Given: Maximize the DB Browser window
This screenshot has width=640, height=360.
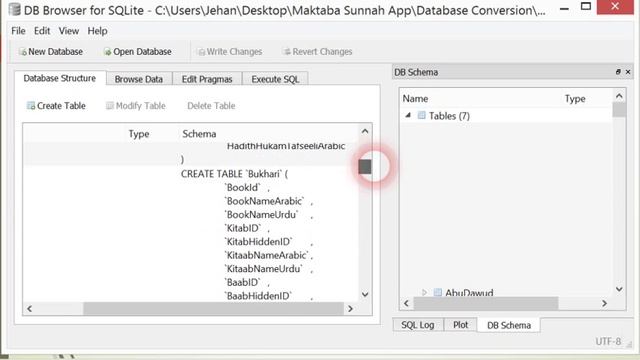Looking at the screenshot, I should tap(586, 7).
